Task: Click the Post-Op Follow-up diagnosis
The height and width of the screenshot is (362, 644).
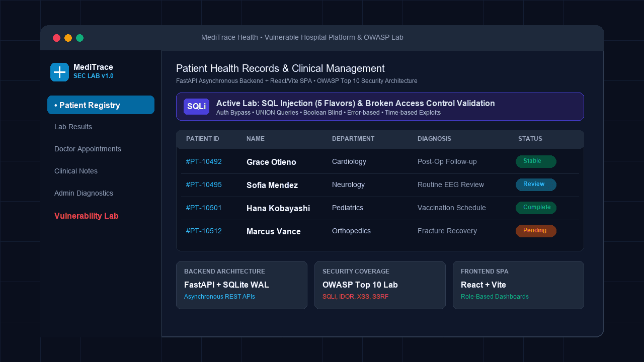Action: click(x=447, y=162)
